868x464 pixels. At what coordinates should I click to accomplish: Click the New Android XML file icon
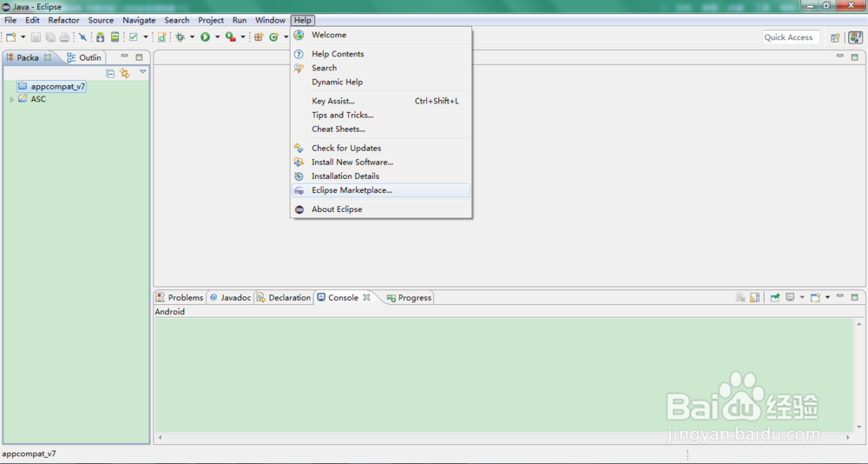[x=161, y=37]
